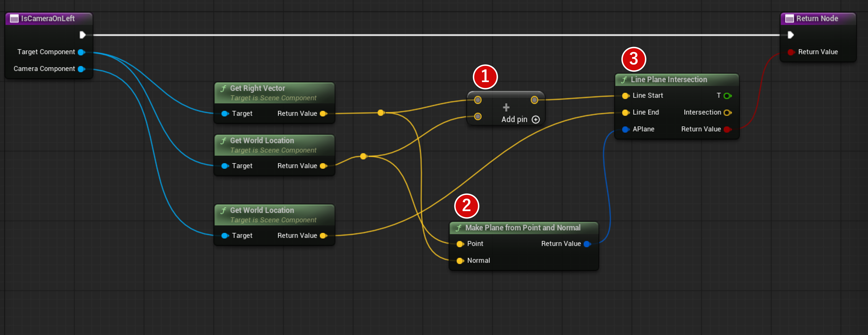The image size is (868, 335).
Task: Click the APlane input pin
Action: click(x=625, y=129)
